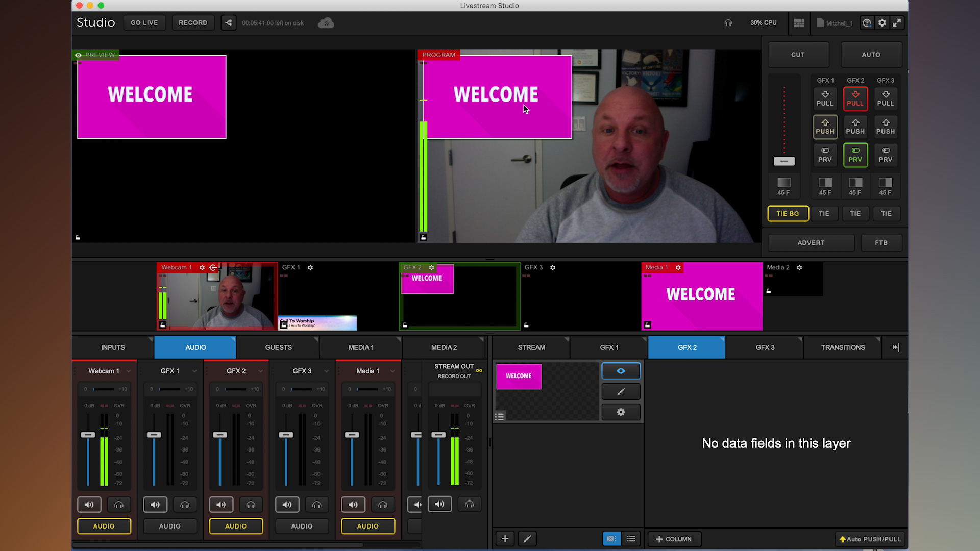Toggle visibility eye on the WELCOME layer
Viewport: 980px width, 551px height.
click(x=621, y=371)
